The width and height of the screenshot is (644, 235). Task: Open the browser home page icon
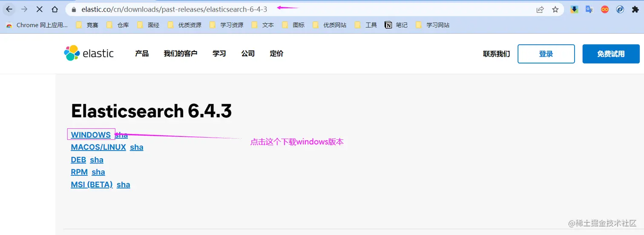tap(55, 9)
